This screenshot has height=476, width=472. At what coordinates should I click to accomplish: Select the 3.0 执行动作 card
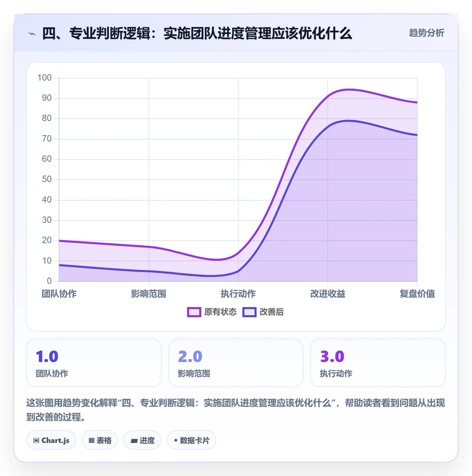(x=378, y=363)
